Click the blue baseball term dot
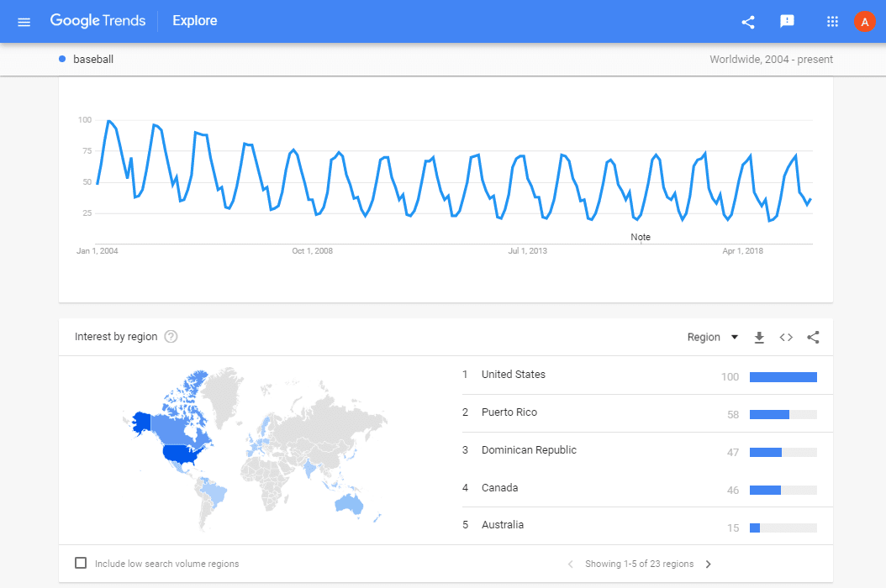The height and width of the screenshot is (588, 886). [63, 59]
